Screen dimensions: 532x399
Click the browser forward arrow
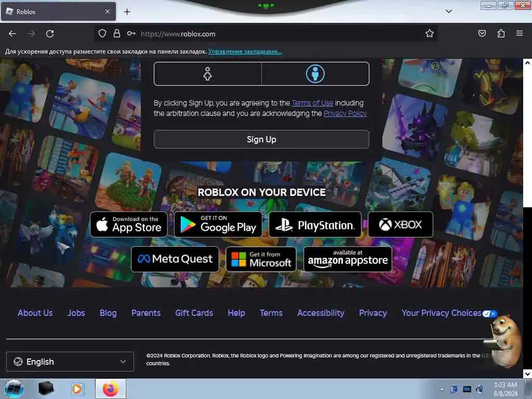coord(31,34)
